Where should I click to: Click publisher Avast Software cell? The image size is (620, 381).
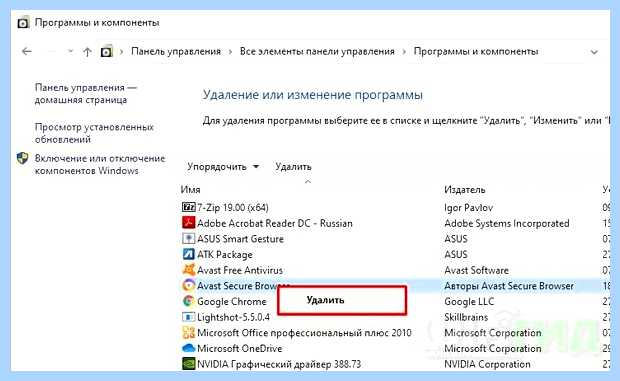(x=476, y=270)
